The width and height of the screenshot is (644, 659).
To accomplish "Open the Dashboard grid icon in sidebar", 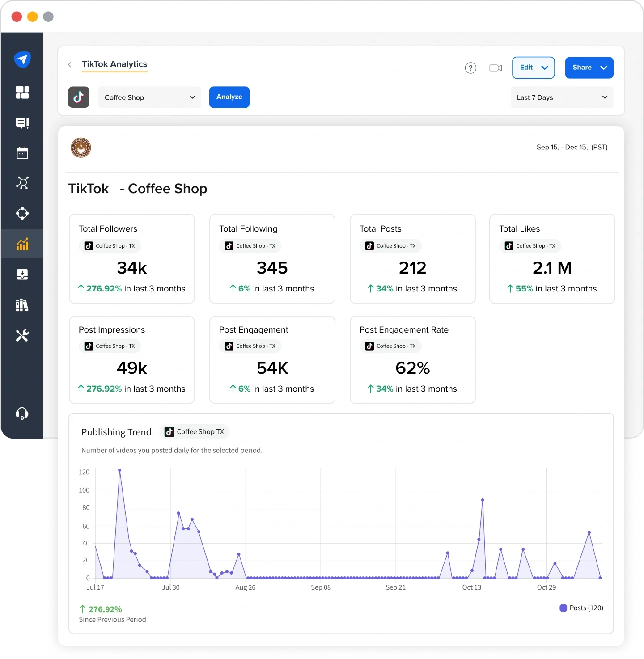I will (22, 93).
